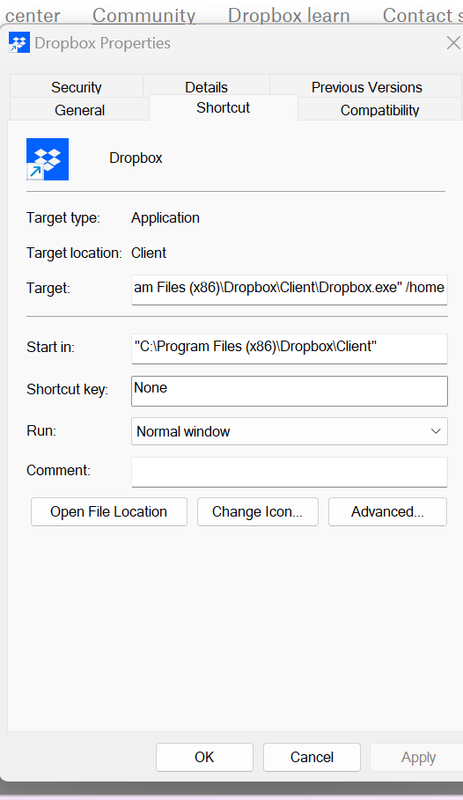Open the Advanced settings button
Viewport: 463px width, 800px height.
(387, 512)
